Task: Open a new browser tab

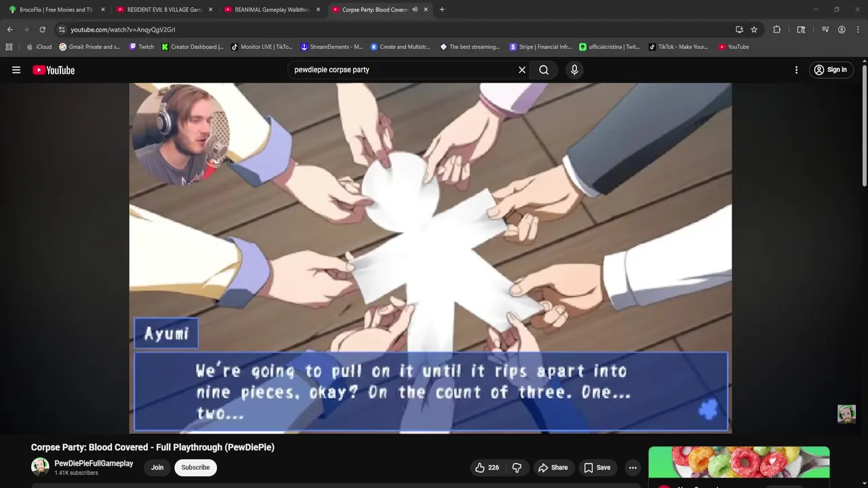Action: pyautogui.click(x=442, y=9)
